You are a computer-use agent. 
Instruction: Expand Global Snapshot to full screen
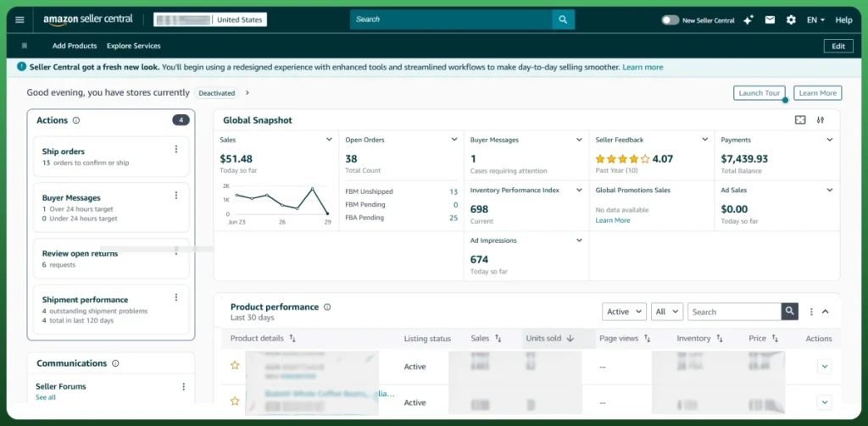click(x=800, y=120)
